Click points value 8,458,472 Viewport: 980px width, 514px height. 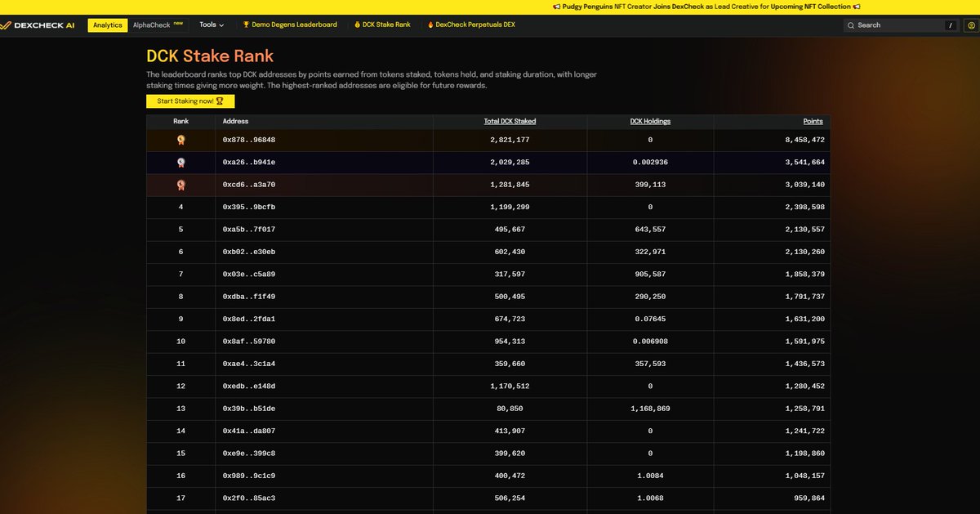pos(804,140)
